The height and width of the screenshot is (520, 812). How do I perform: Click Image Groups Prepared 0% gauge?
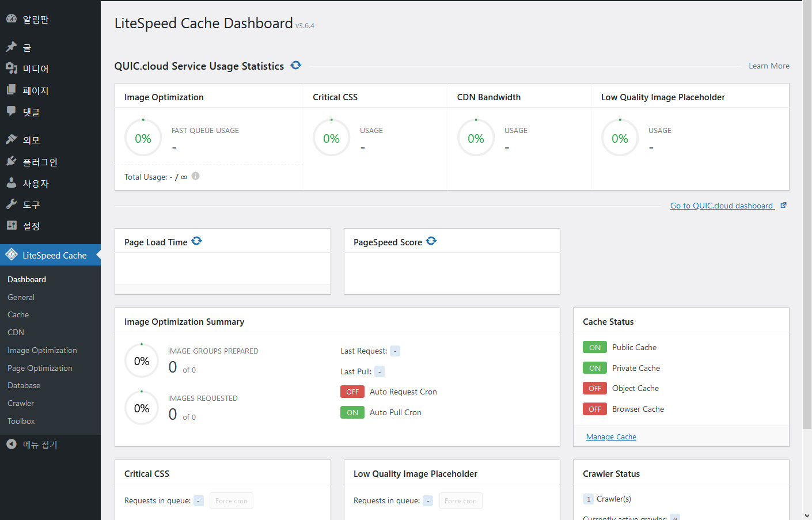(x=142, y=360)
